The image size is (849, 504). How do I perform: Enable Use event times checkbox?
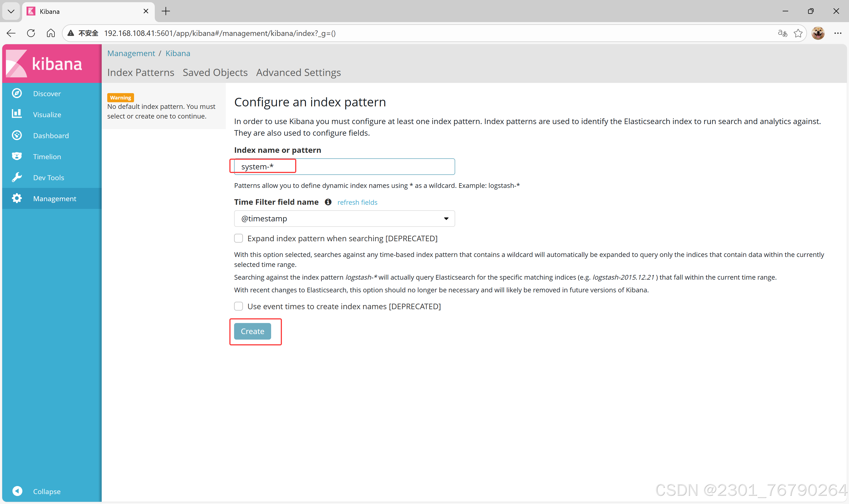239,306
